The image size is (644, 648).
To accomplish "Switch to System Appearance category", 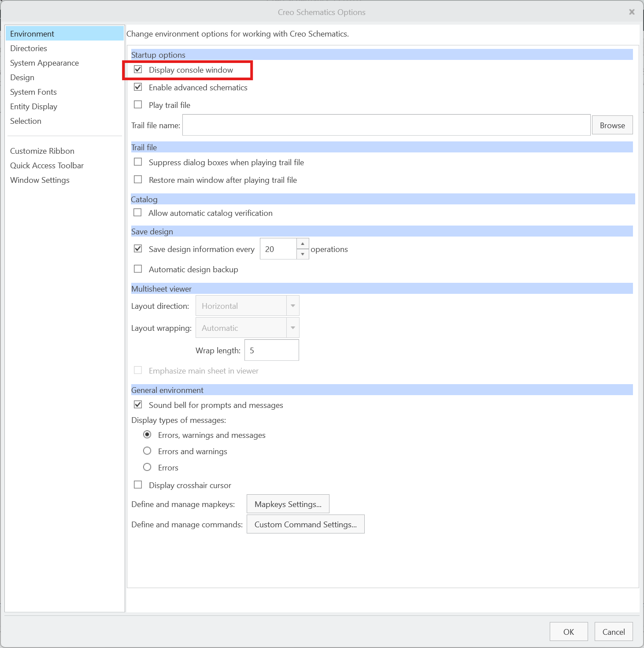I will point(65,63).
